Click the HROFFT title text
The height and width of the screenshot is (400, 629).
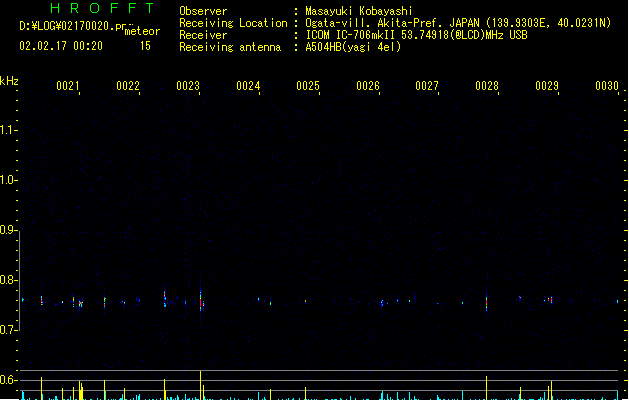pos(103,8)
